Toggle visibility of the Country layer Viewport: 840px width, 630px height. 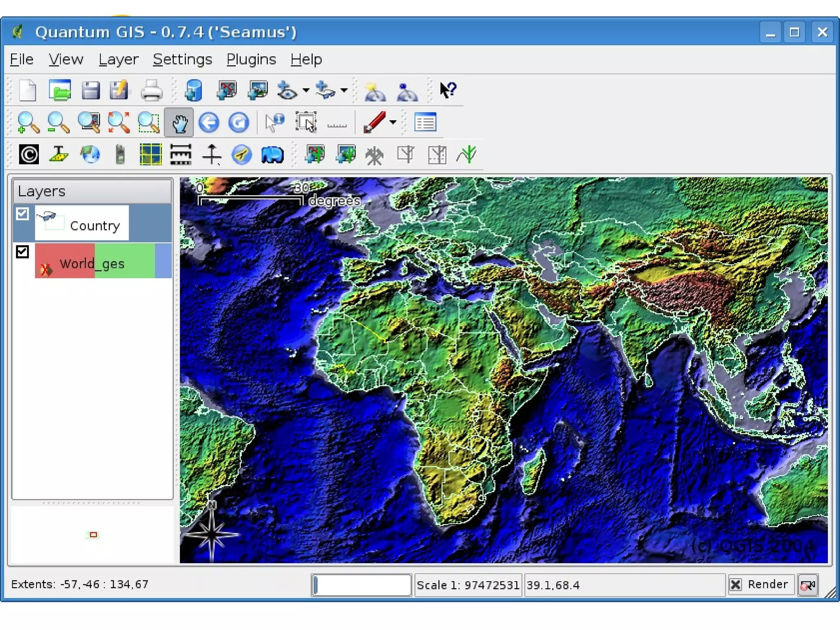coord(22,214)
